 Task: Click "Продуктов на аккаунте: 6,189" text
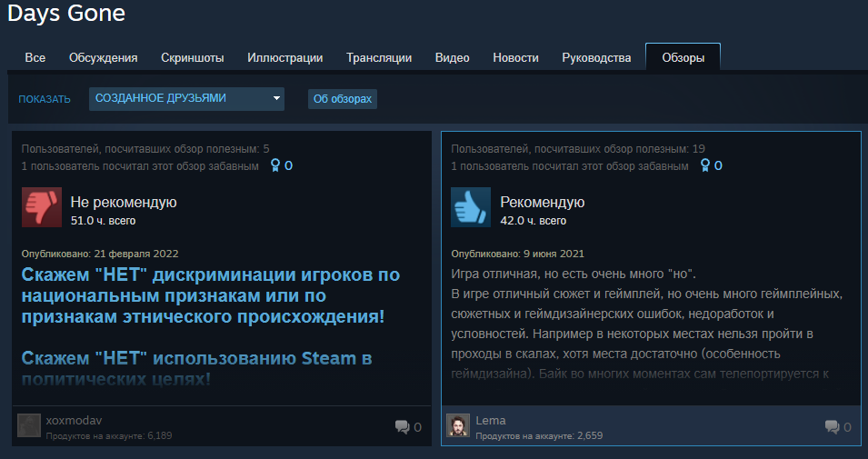pos(109,435)
